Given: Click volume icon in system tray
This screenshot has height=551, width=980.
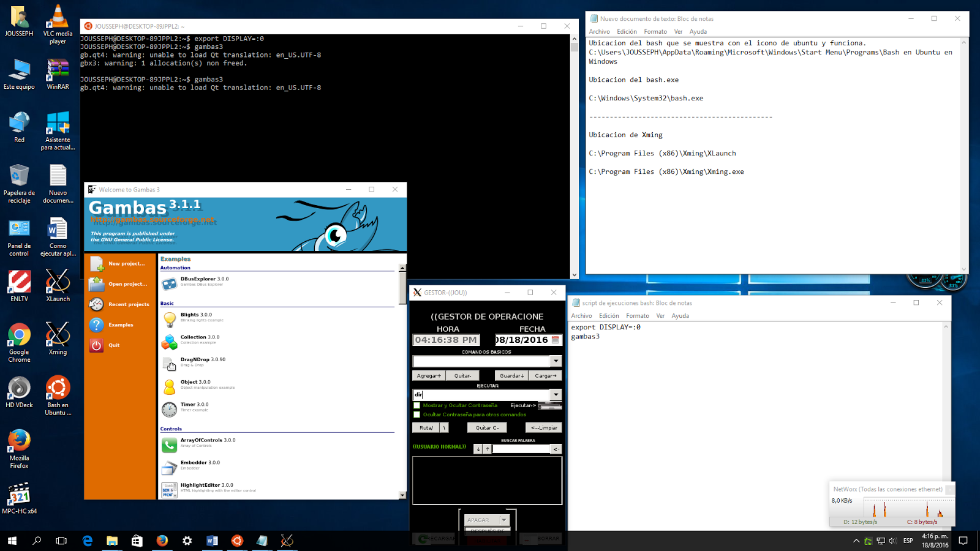Looking at the screenshot, I should 892,541.
